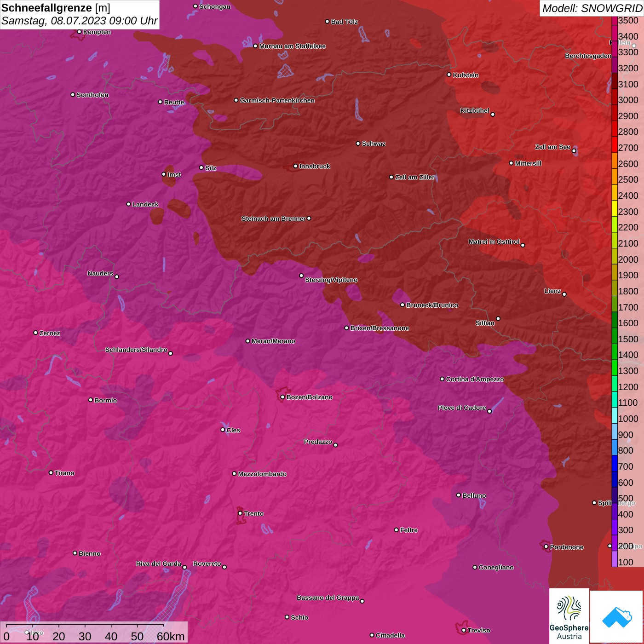This screenshot has width=644, height=644.
Task: Click the Schneefallgrenze title text
Action: pyautogui.click(x=46, y=8)
